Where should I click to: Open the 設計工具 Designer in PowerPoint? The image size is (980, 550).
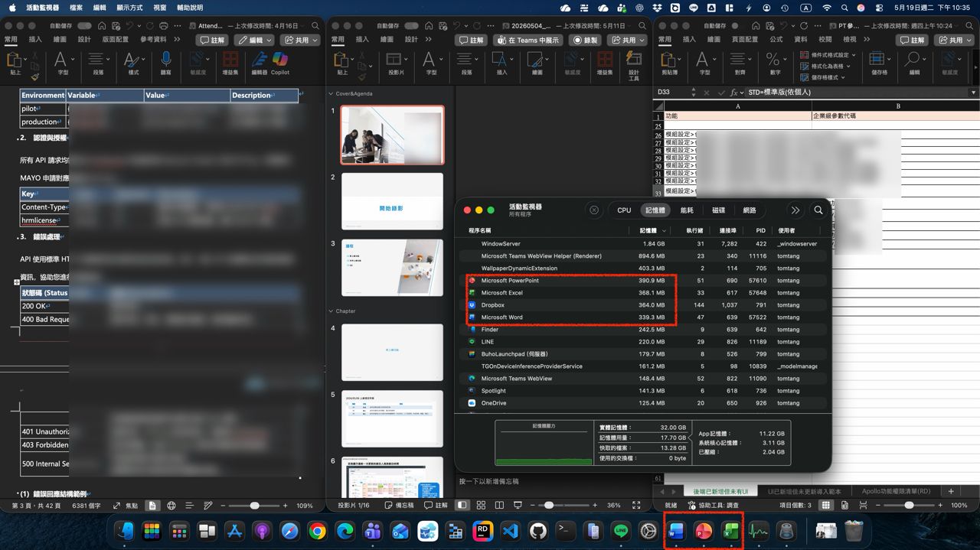pos(633,65)
